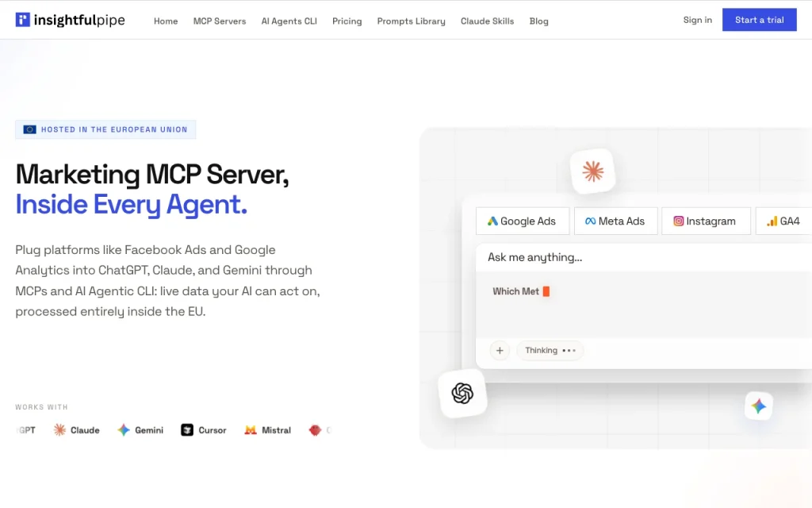Click the floating ChatGPT logo icon
Viewport: 812px width, 508px height.
pos(462,394)
